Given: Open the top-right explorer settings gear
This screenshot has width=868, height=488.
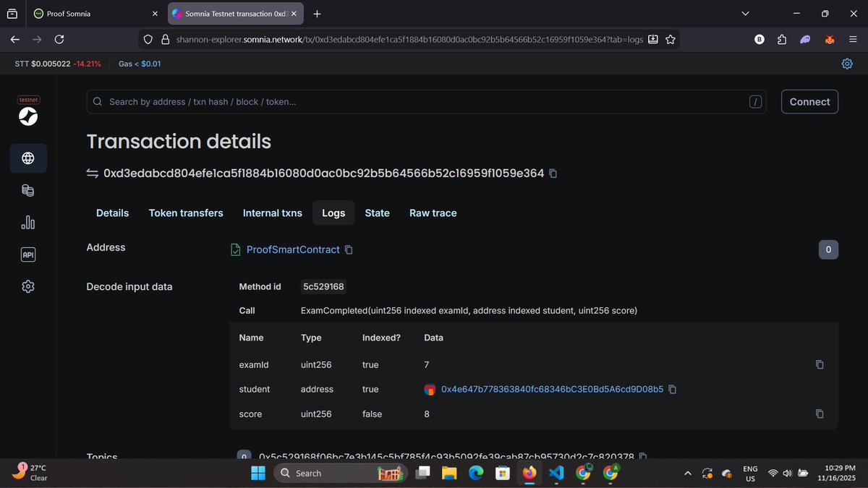Looking at the screenshot, I should pos(847,64).
